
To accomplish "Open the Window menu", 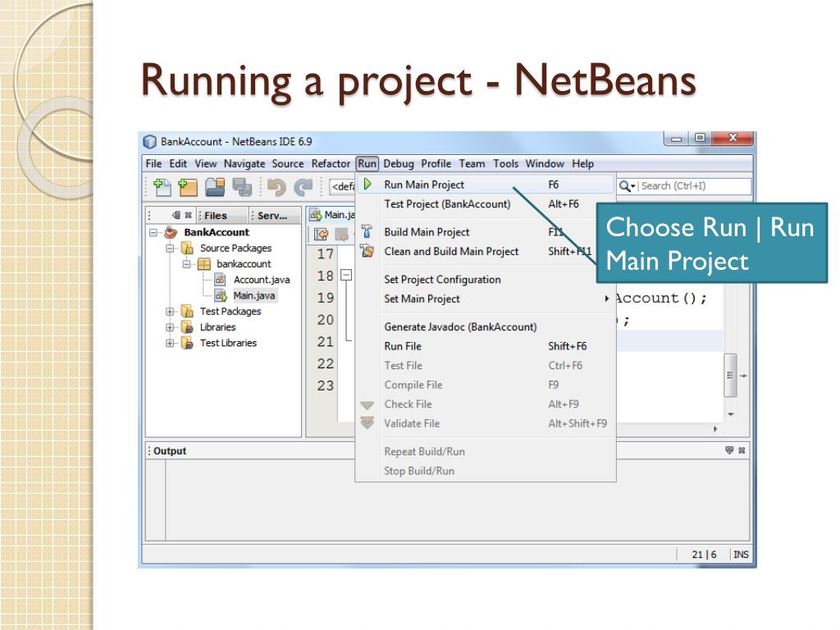I will click(x=545, y=164).
